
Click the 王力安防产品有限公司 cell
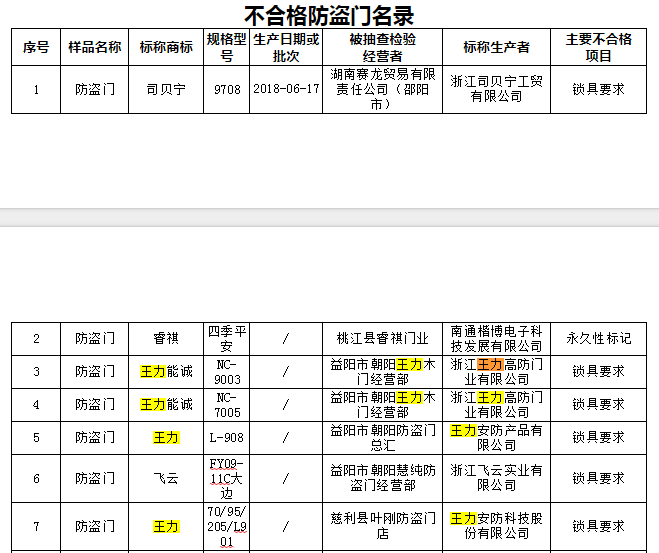coord(496,438)
